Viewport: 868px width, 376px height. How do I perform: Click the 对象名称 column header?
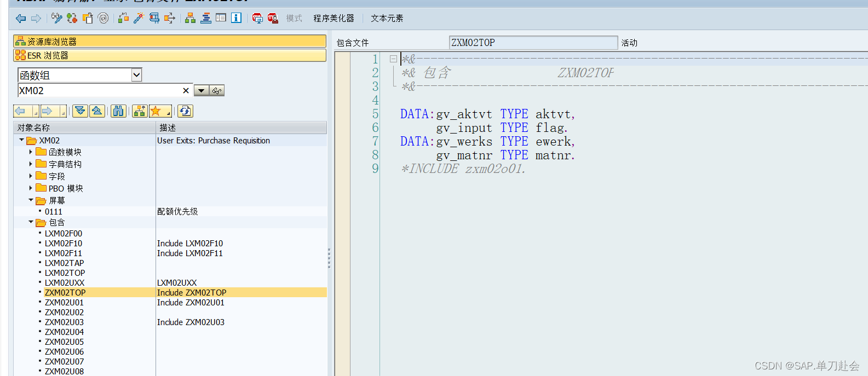(85, 128)
